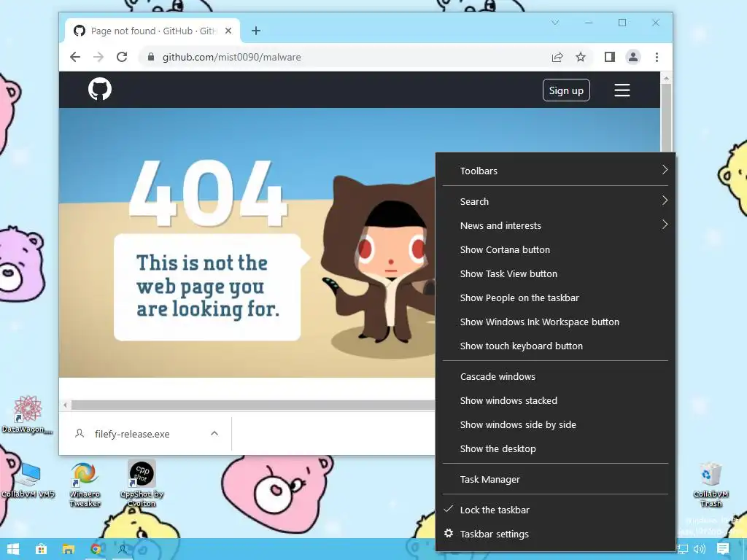Click the vertical scrollbar up arrow
This screenshot has height=560, width=747.
(x=666, y=78)
